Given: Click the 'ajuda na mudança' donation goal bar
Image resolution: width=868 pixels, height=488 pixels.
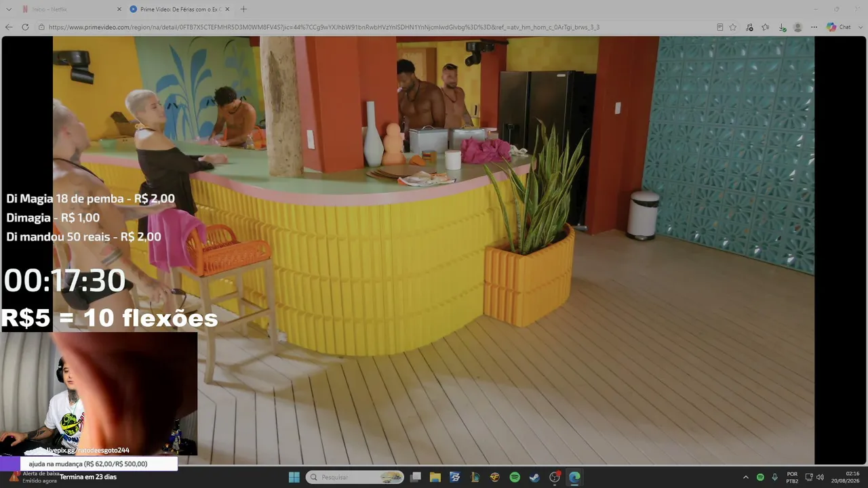Looking at the screenshot, I should pyautogui.click(x=88, y=464).
